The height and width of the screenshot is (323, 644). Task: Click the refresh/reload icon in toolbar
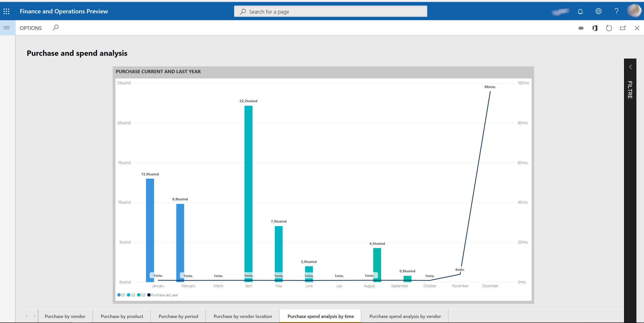point(609,28)
